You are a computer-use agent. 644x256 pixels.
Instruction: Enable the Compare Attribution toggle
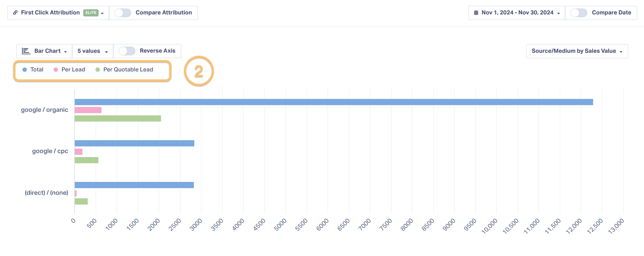123,13
